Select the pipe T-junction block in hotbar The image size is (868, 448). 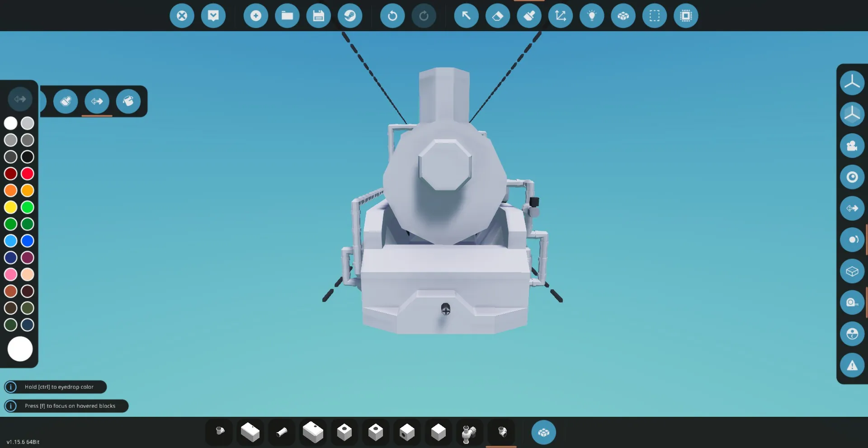pos(469,433)
